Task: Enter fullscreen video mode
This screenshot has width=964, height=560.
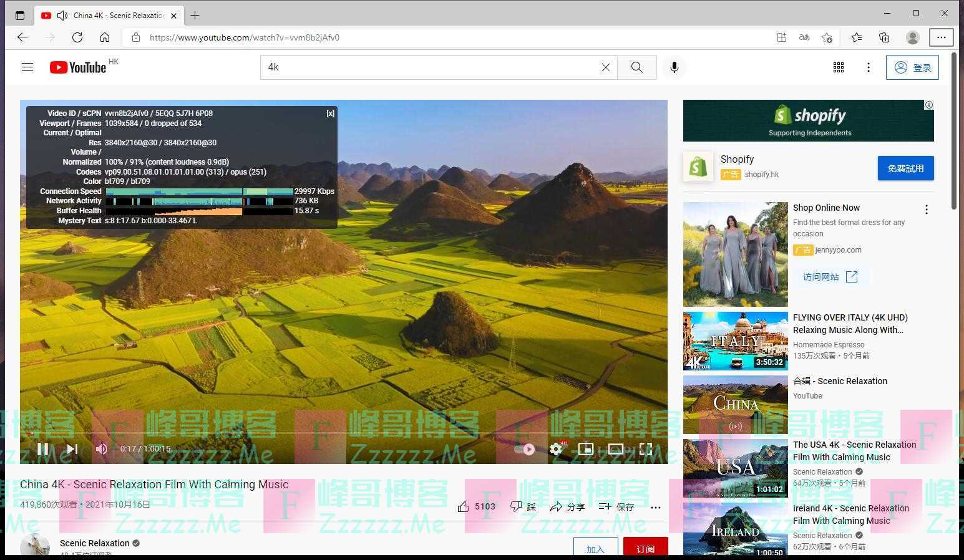Action: coord(646,449)
